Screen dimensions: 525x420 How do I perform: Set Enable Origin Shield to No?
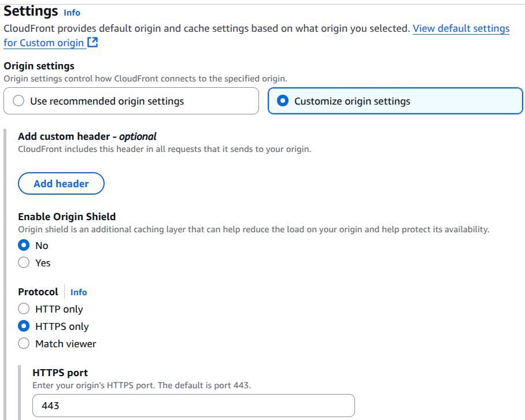click(x=24, y=246)
